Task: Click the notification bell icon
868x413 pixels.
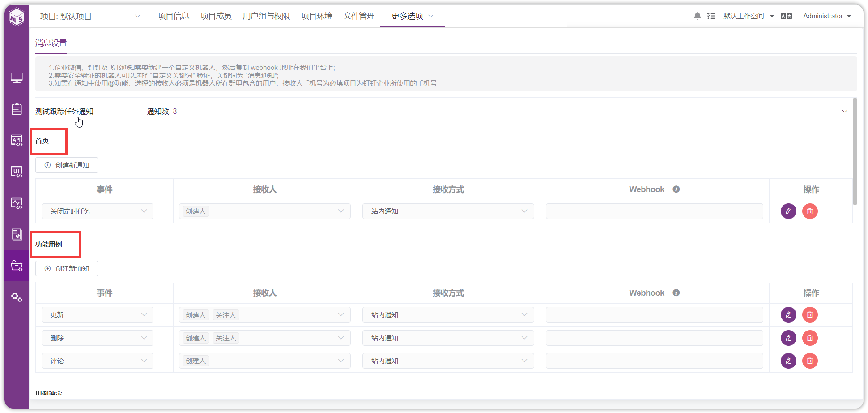Action: [697, 16]
